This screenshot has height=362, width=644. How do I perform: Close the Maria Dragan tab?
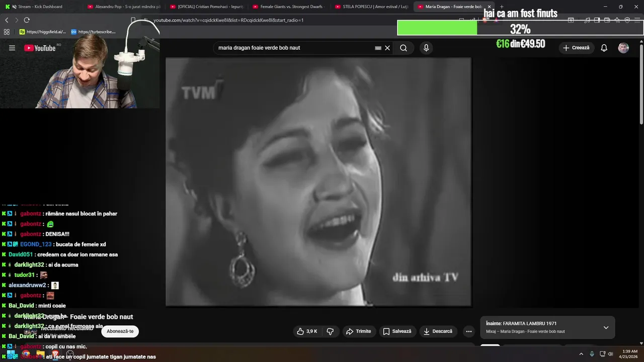coord(489,7)
